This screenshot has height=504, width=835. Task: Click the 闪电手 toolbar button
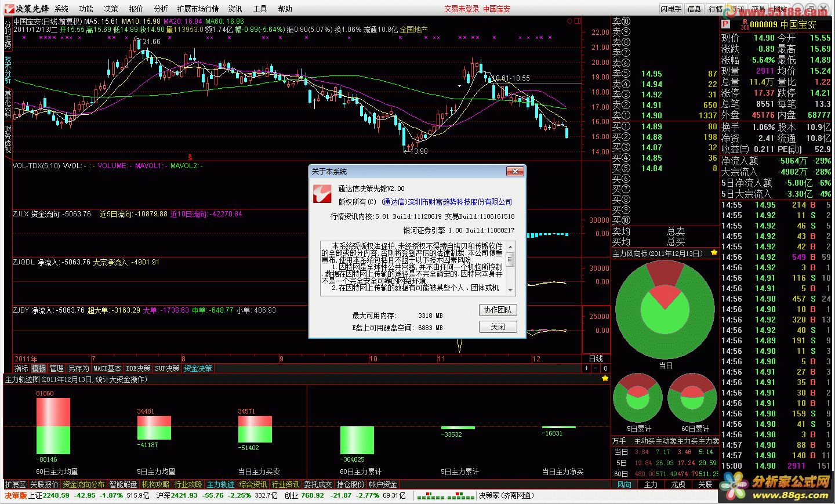coord(671,9)
